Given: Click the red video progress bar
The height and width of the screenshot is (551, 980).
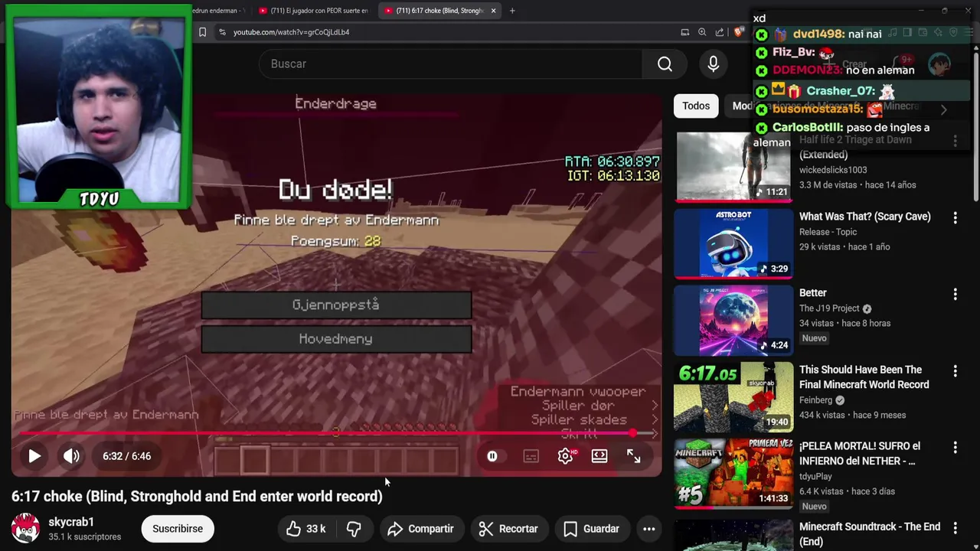Looking at the screenshot, I should click(x=337, y=434).
